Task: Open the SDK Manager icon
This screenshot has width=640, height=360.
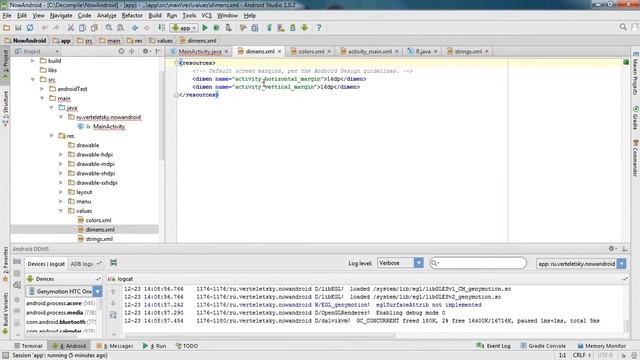Action: tap(293, 28)
